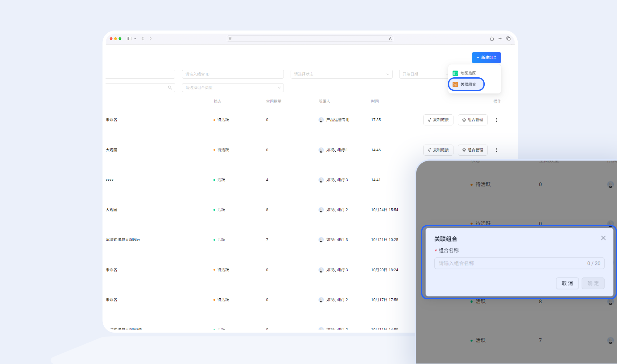
Task: Click the browser forward arrow
Action: pos(151,39)
